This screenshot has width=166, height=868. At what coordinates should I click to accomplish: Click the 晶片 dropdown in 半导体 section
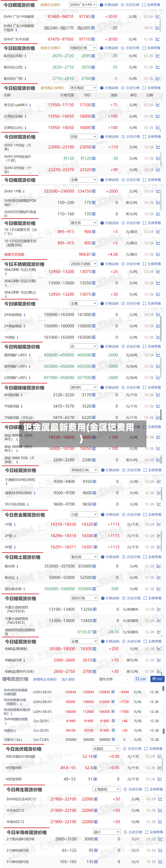[107, 832]
